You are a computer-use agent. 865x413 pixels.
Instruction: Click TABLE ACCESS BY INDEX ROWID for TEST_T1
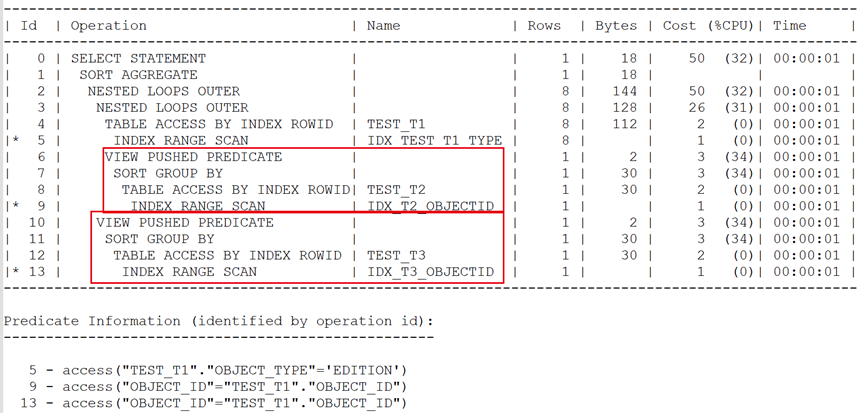(219, 124)
